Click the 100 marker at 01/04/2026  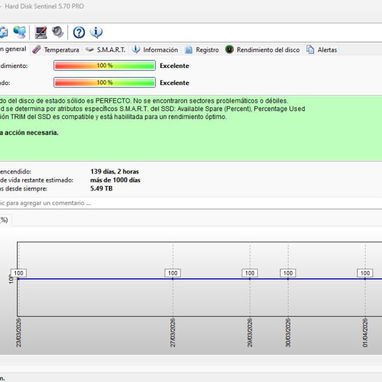(365, 273)
